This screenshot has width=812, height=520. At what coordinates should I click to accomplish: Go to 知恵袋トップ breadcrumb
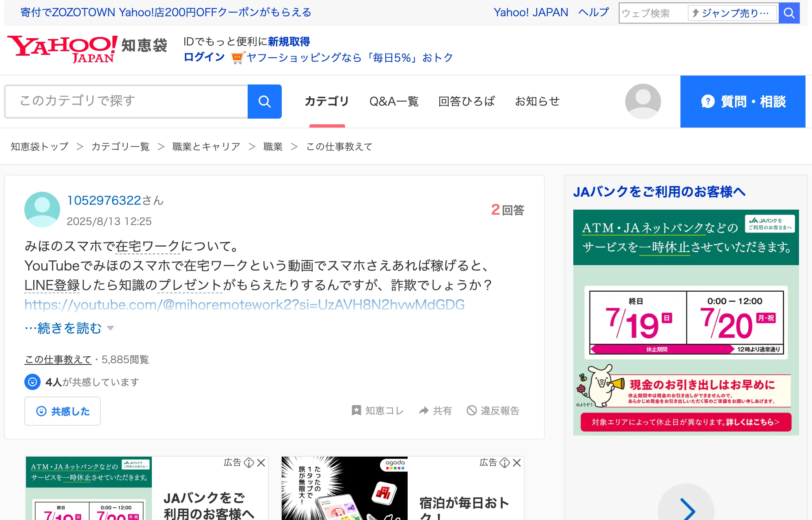(39, 147)
